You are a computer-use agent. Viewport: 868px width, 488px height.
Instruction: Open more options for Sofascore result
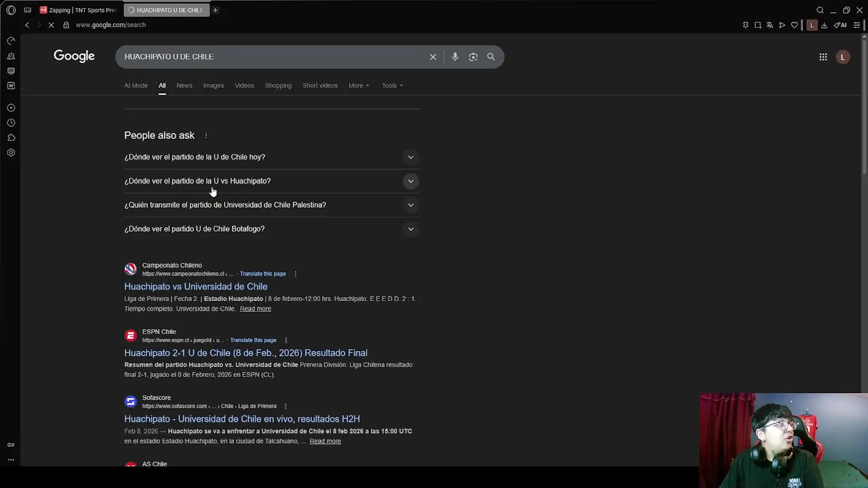click(x=285, y=406)
